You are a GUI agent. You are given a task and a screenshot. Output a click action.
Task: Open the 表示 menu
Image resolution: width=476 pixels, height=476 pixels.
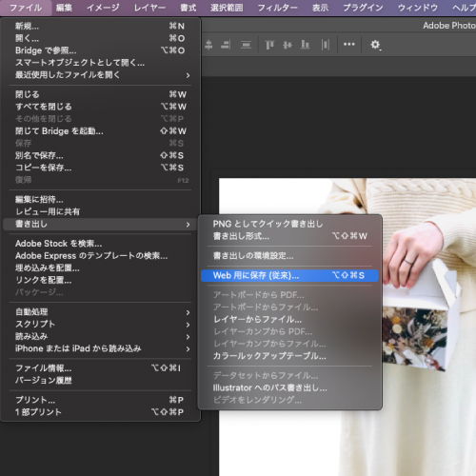pos(320,8)
